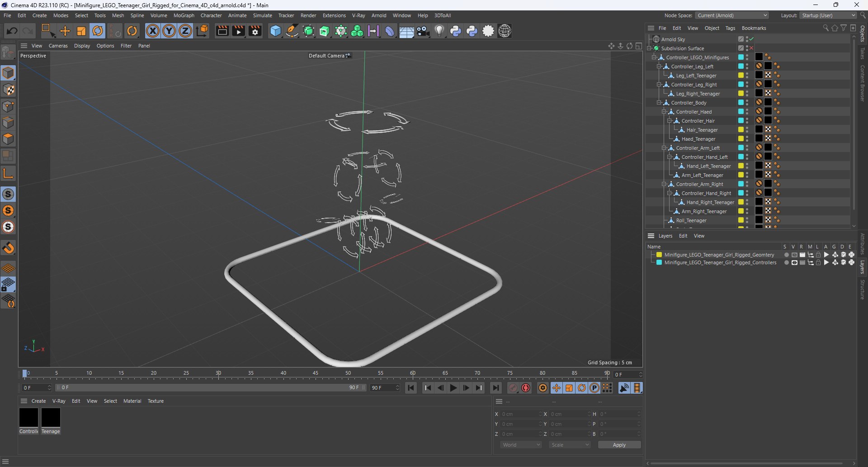This screenshot has width=868, height=467.
Task: Open the Arnold menu
Action: tap(379, 15)
